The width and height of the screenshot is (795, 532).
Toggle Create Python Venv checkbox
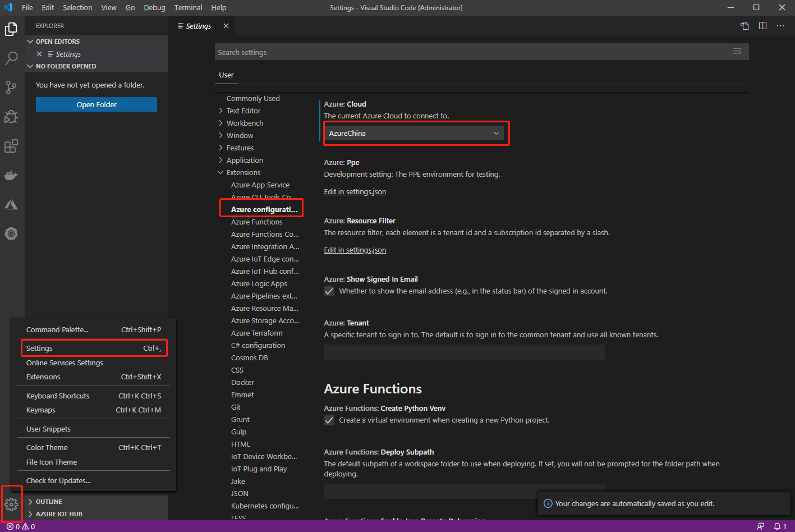click(x=329, y=420)
